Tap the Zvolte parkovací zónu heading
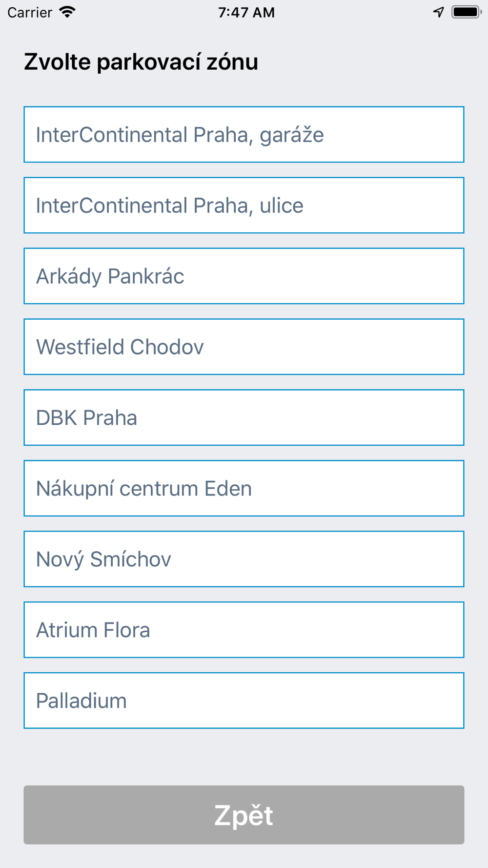The height and width of the screenshot is (868, 488). click(141, 62)
